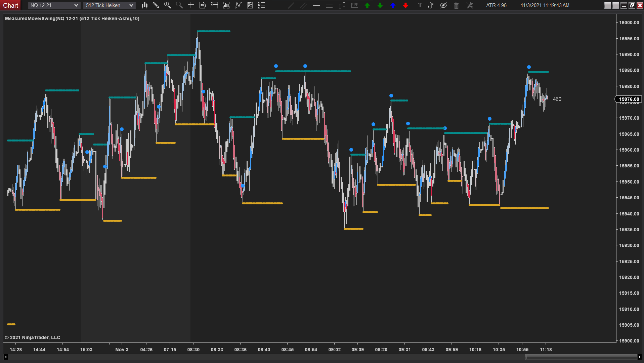Click the 16000.00 price axis label
This screenshot has height=363, width=644.
pyautogui.click(x=629, y=23)
